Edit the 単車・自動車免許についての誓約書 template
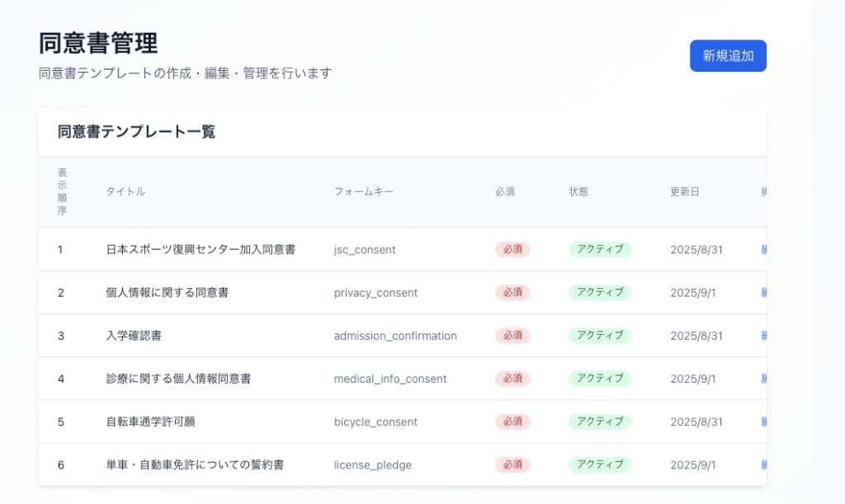The width and height of the screenshot is (845, 504). tap(762, 464)
